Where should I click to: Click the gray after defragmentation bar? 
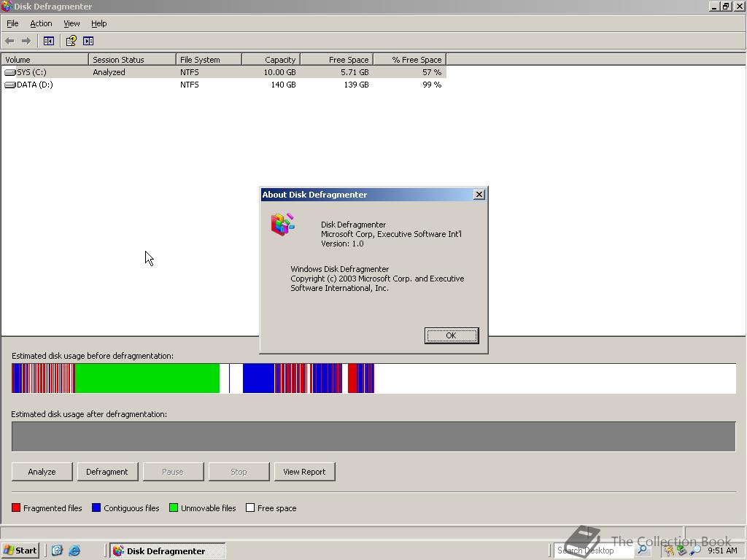click(x=373, y=436)
